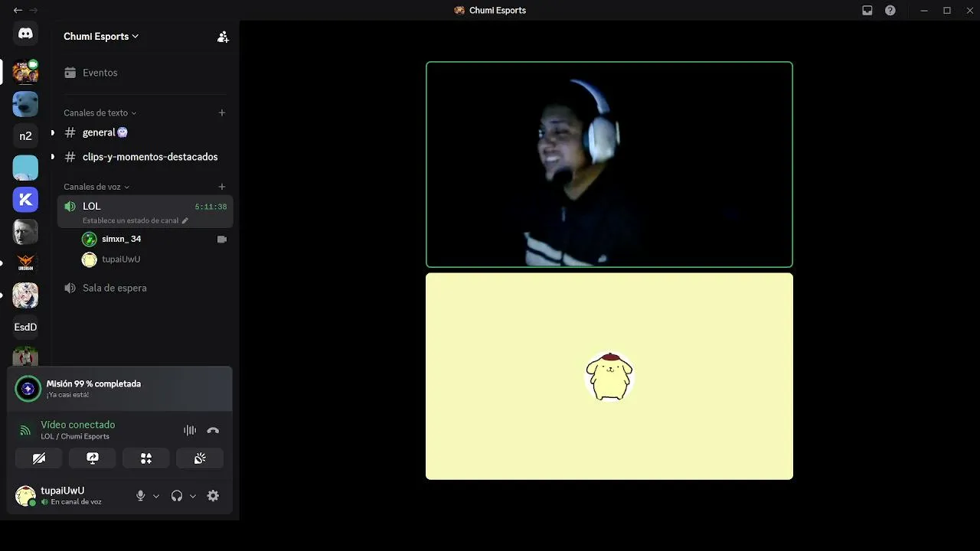This screenshot has height=551, width=980.
Task: Mute the microphone
Action: [x=140, y=496]
